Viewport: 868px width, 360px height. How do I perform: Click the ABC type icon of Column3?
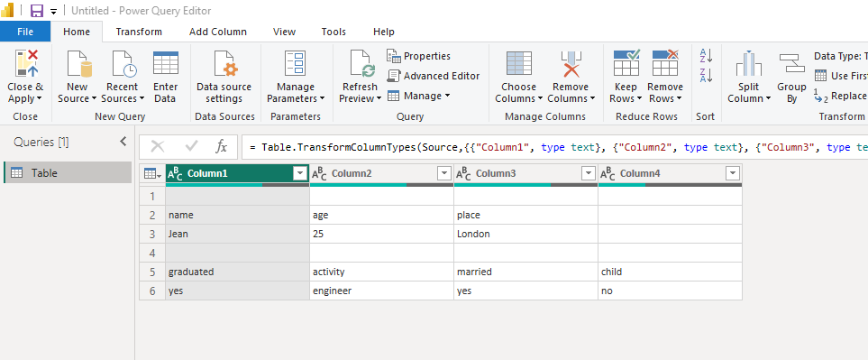(x=464, y=174)
